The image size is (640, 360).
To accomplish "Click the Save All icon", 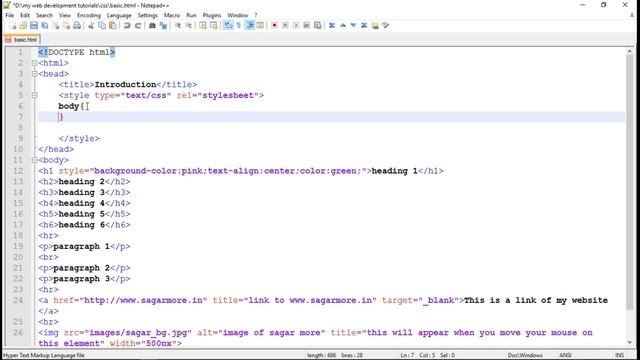I will coord(44,26).
